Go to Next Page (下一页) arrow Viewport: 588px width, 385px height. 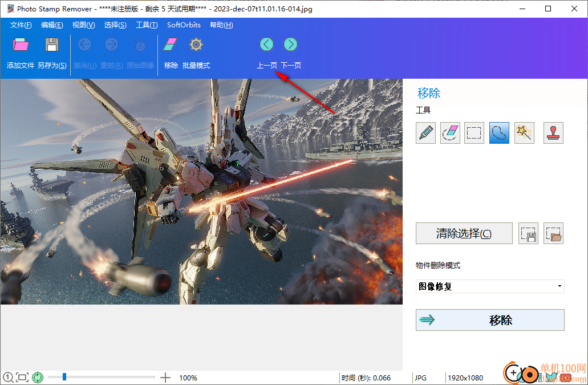tap(291, 44)
